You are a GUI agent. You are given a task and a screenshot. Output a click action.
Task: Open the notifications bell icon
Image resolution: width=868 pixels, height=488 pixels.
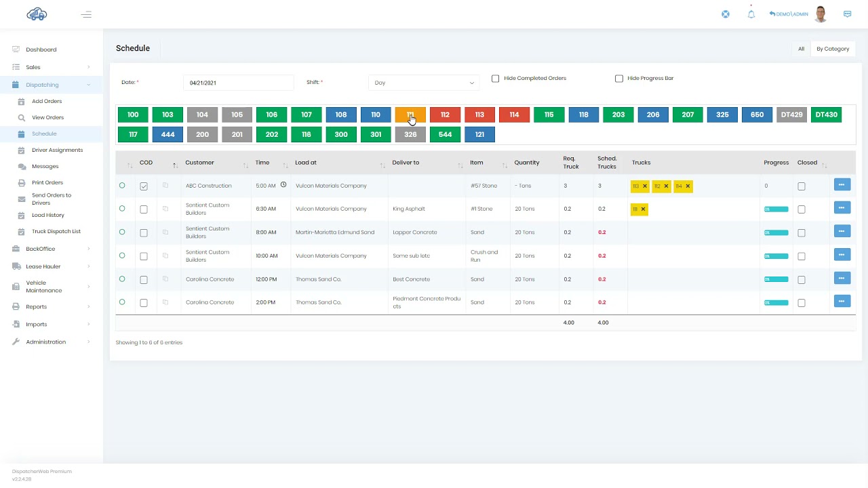point(751,14)
